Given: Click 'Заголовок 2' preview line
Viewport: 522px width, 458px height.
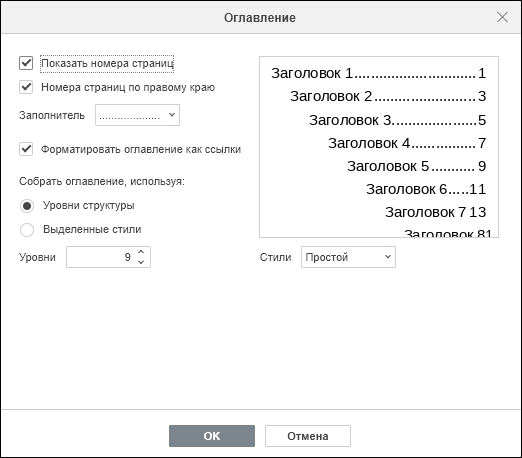Looking at the screenshot, I should point(388,96).
